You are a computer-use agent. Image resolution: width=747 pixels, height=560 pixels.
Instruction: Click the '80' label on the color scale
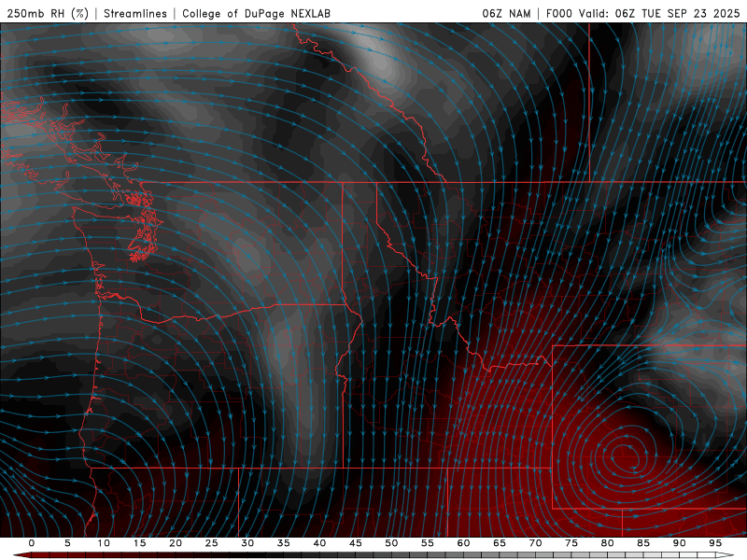[608, 543]
